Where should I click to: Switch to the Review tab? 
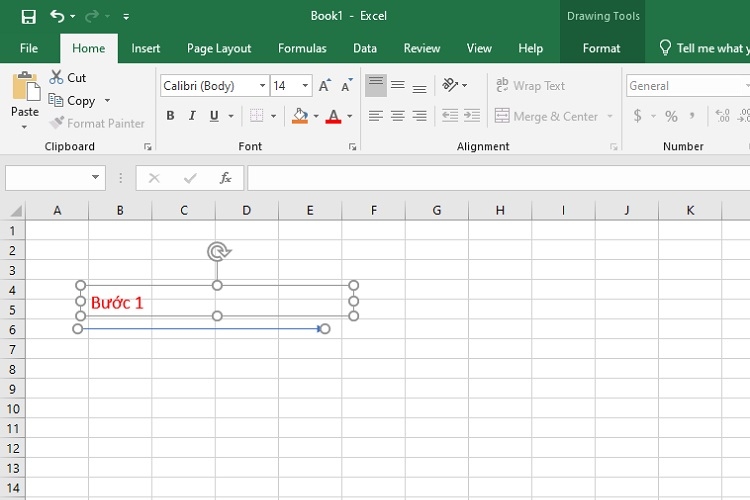[x=422, y=48]
